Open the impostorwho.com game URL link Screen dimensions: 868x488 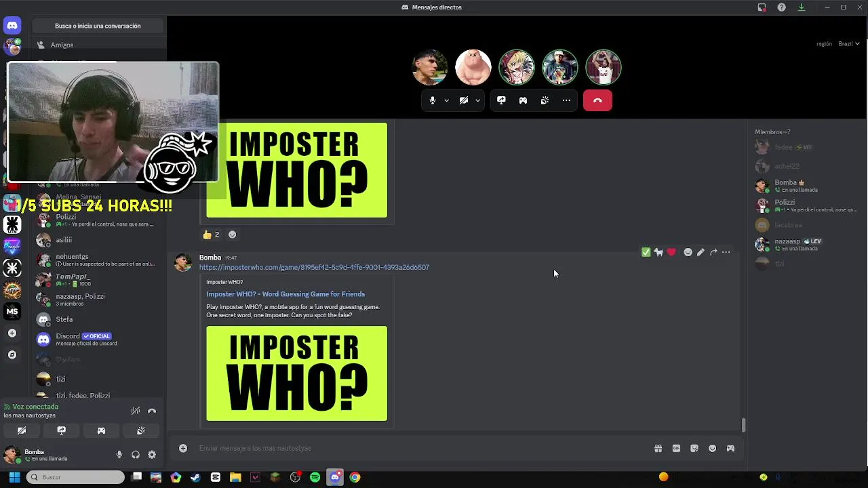[x=314, y=267]
